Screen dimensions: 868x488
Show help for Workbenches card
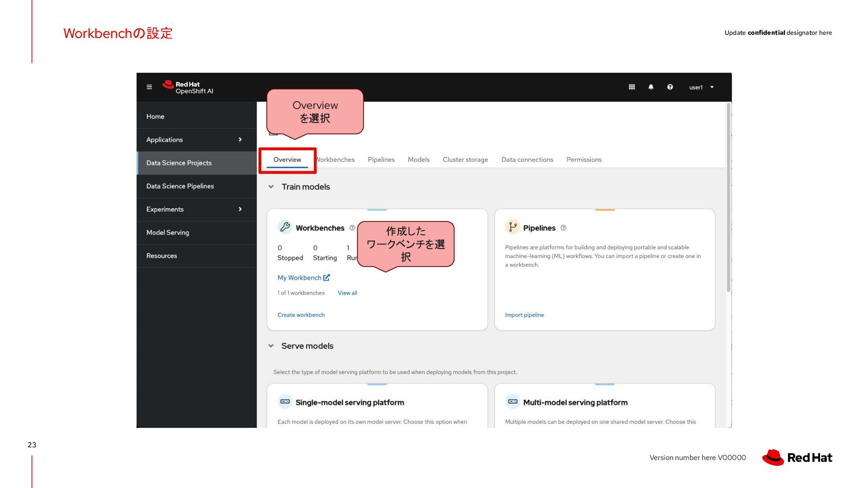click(x=352, y=228)
